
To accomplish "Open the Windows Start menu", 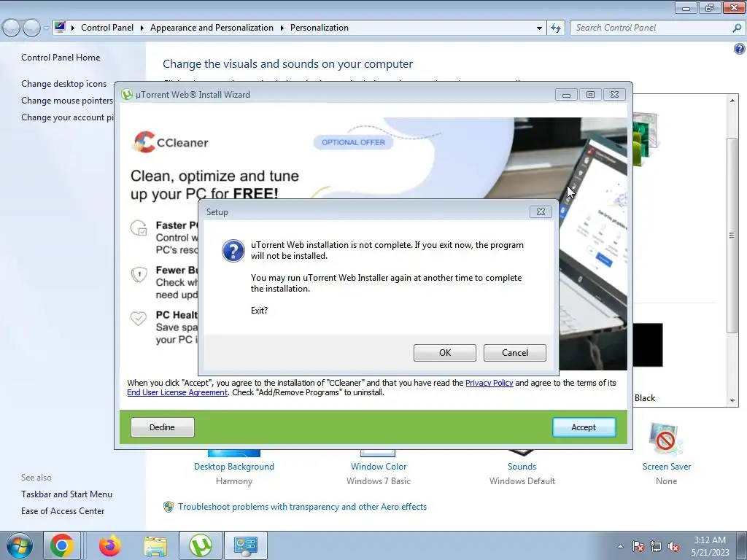I will point(19,545).
